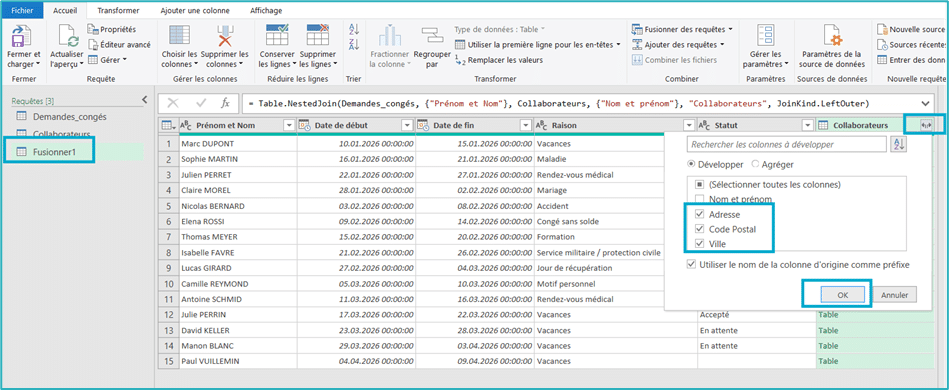
Task: Click Supprimer les colonnes icon
Action: (225, 36)
